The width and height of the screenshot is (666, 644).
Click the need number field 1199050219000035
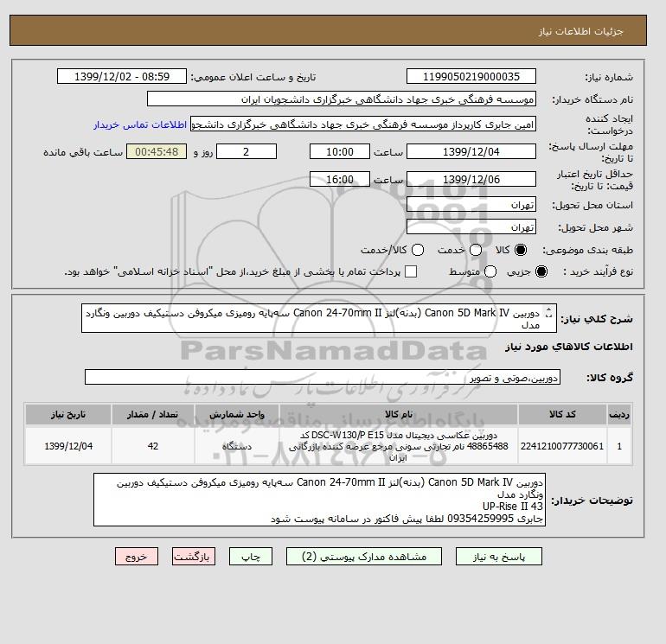click(x=471, y=76)
